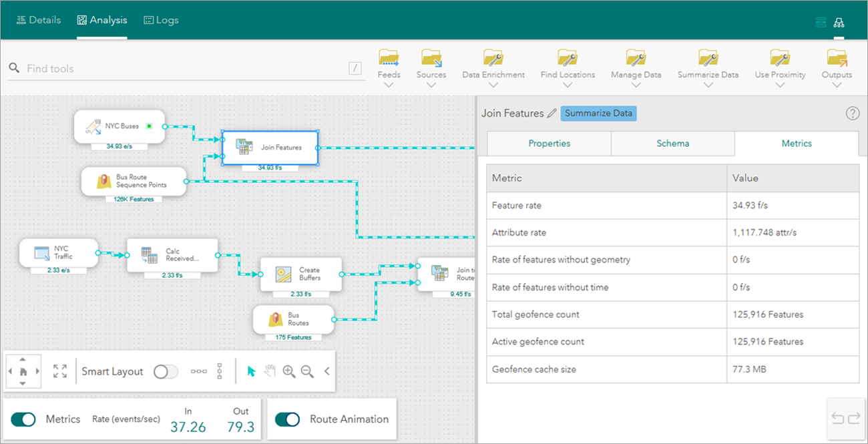Turn off Route Animation

tap(287, 419)
